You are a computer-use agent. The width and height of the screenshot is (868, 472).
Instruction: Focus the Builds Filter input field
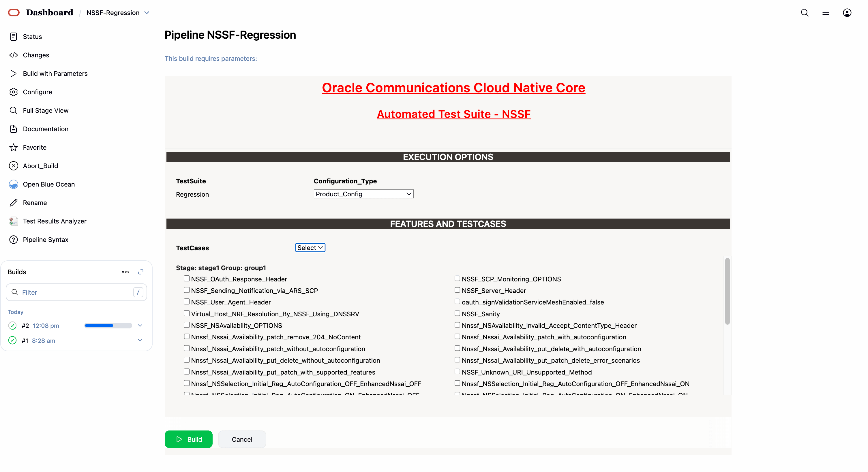click(76, 292)
